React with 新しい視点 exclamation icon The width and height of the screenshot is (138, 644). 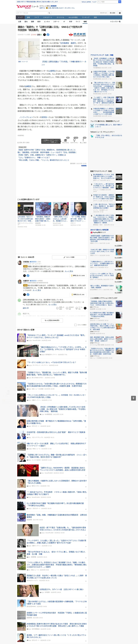pyautogui.click(x=83, y=140)
